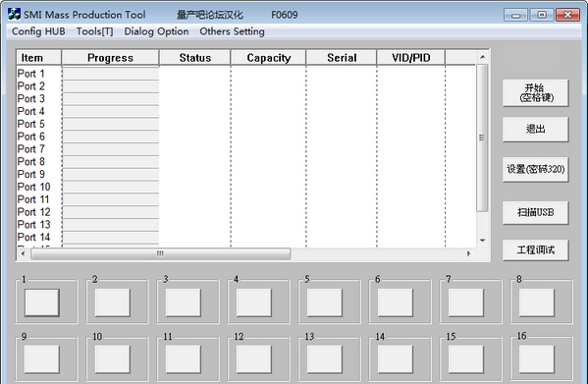Click port slot 16 box
The width and height of the screenshot is (588, 384).
[x=537, y=359]
